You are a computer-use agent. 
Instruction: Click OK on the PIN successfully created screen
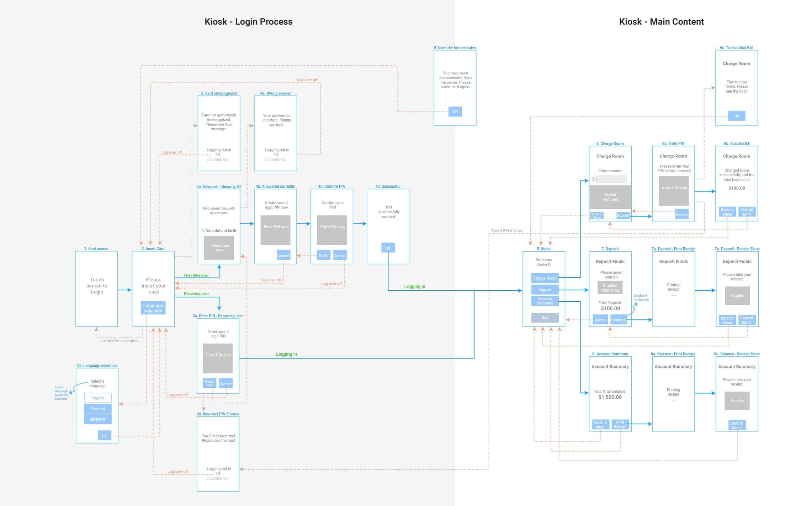coord(388,248)
